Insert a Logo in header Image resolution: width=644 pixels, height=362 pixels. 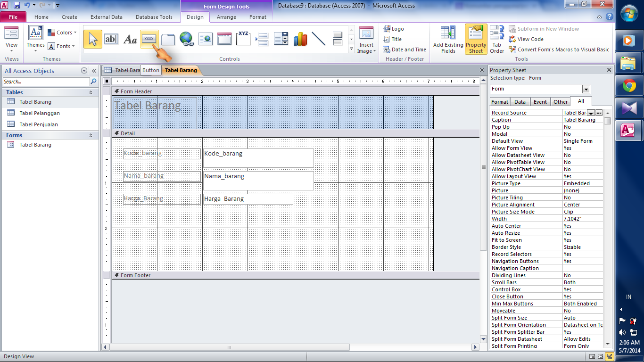point(393,29)
